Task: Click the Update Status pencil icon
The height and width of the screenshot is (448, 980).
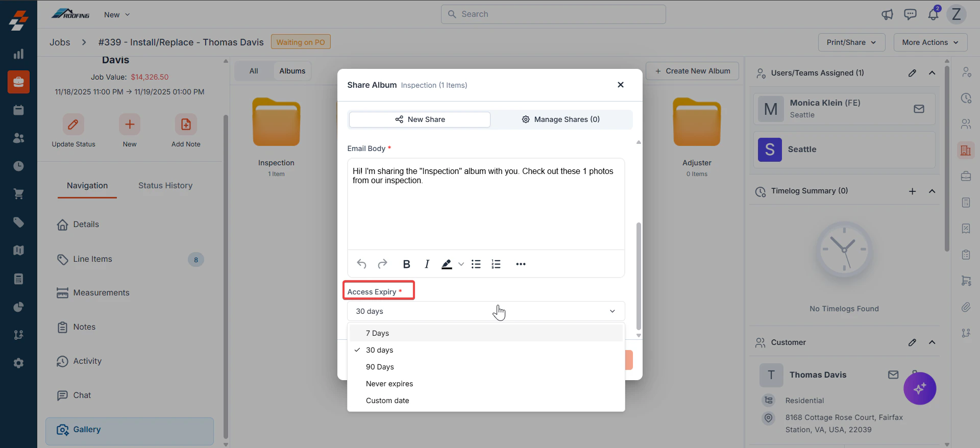Action: [73, 124]
